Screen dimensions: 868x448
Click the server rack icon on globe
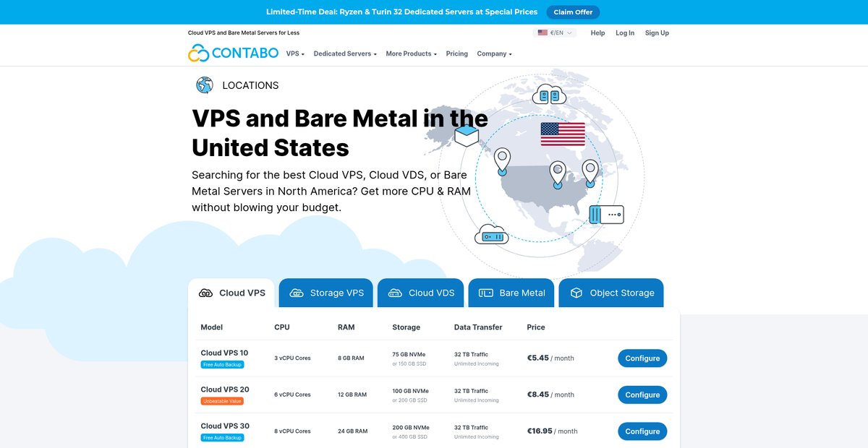[x=606, y=215]
